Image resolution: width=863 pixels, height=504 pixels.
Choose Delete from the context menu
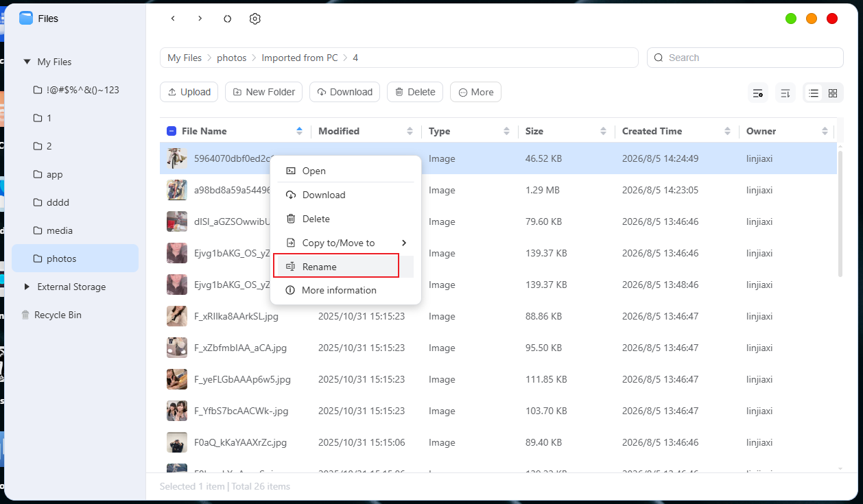click(x=346, y=219)
